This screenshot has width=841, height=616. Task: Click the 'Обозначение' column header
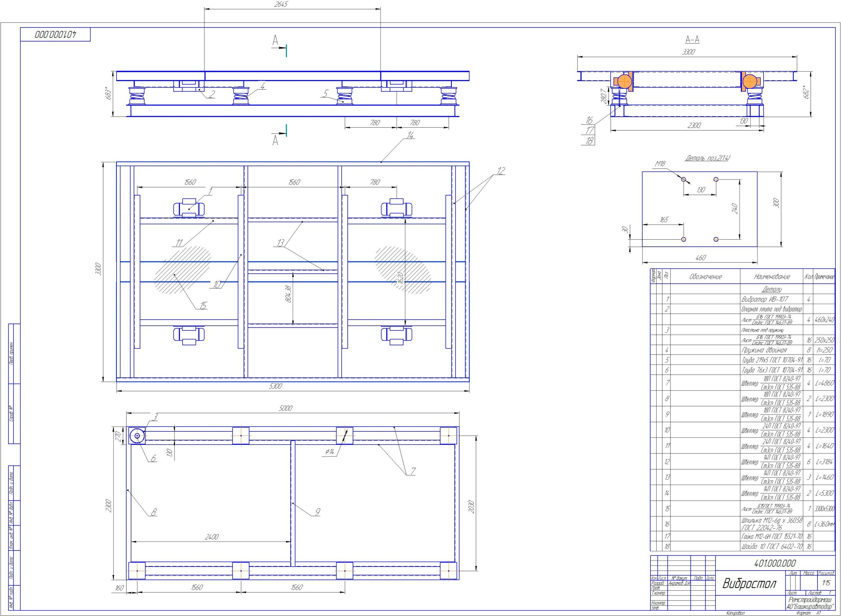(706, 277)
